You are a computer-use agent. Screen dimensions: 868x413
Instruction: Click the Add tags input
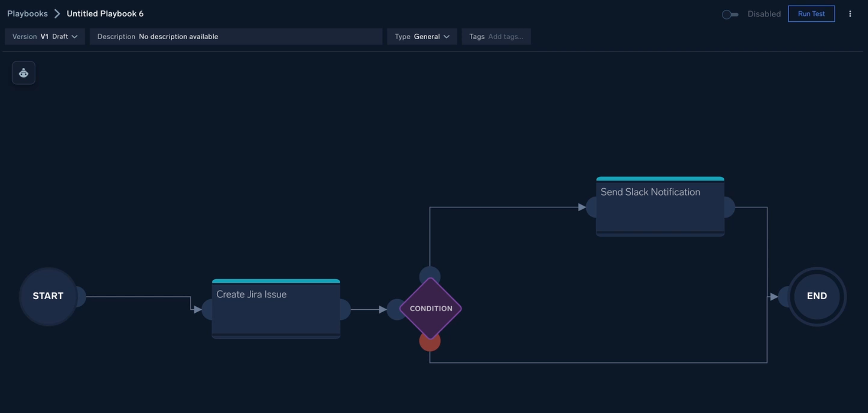[x=506, y=36]
